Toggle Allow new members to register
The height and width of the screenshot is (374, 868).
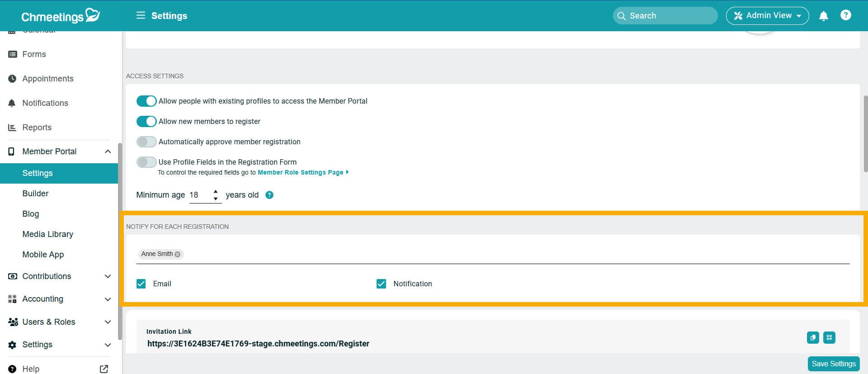pyautogui.click(x=146, y=121)
